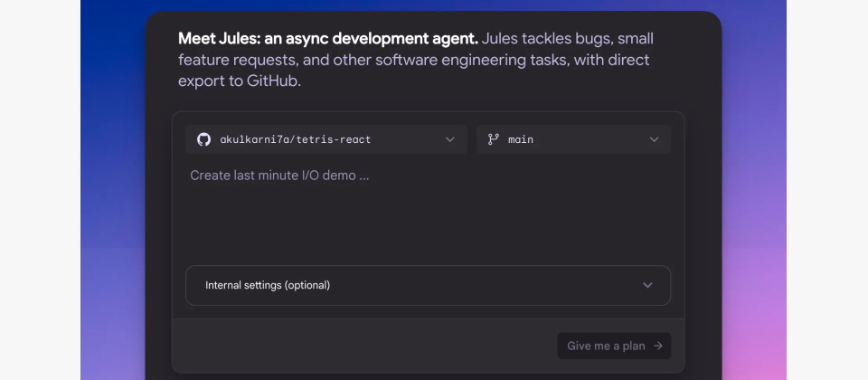The width and height of the screenshot is (868, 380).
Task: Select the akulkarni7a/tetris-react repository name
Action: click(x=296, y=139)
